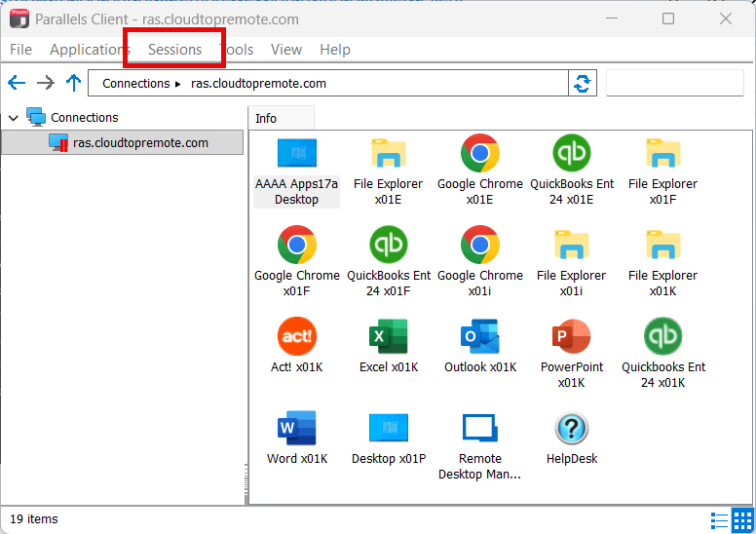
Task: Launch Google Chrome x01E
Action: pos(479,154)
